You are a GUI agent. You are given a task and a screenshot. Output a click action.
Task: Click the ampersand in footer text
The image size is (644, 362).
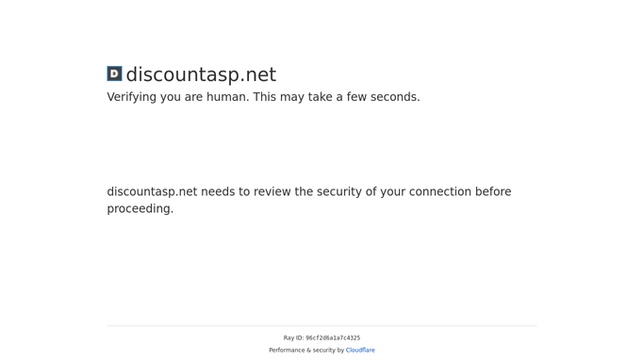point(308,350)
